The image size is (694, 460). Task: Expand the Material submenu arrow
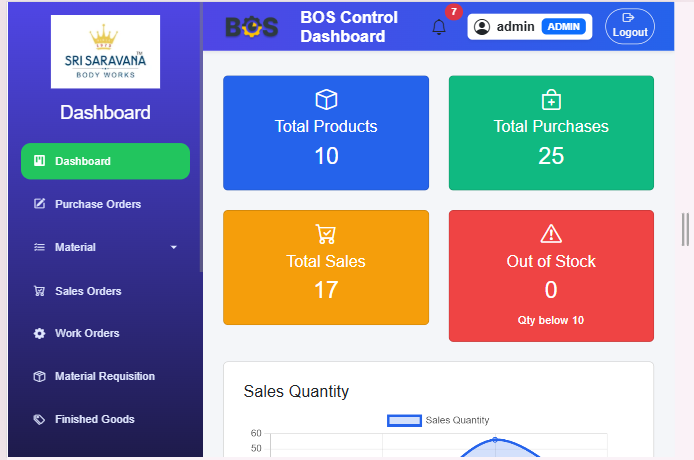pyautogui.click(x=173, y=247)
